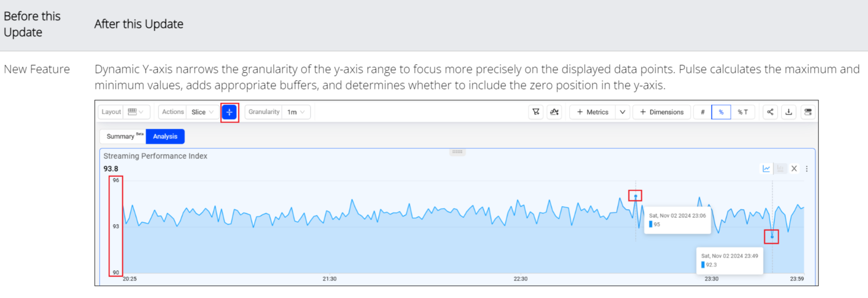The width and height of the screenshot is (868, 298).
Task: Open the Granularity 1m dropdown
Action: coord(296,112)
